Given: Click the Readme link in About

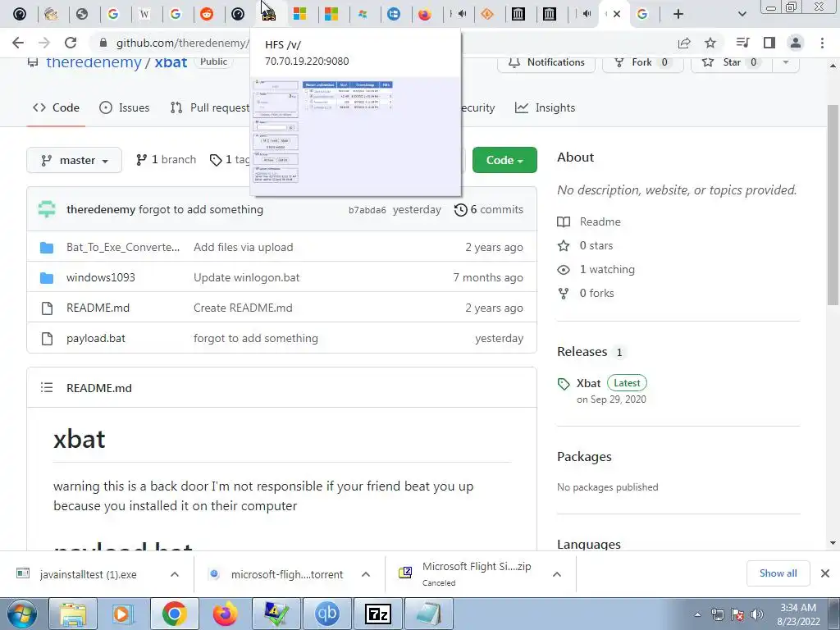Looking at the screenshot, I should pyautogui.click(x=600, y=221).
